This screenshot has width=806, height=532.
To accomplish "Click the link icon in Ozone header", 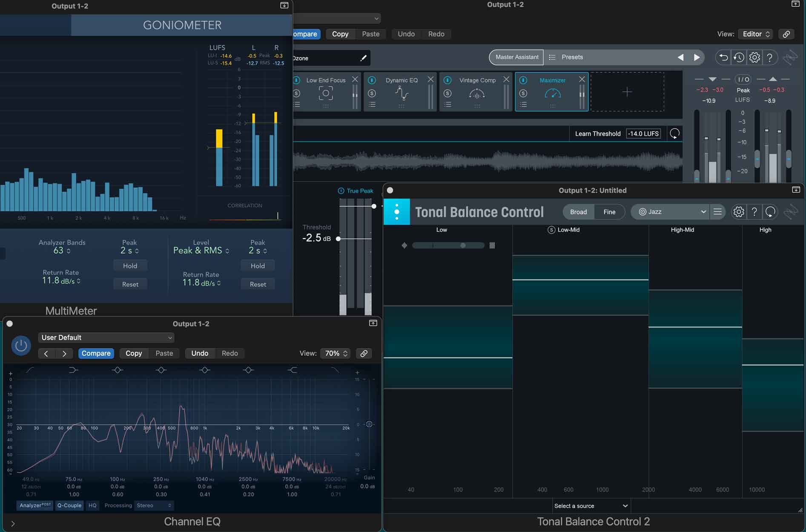I will pos(786,34).
